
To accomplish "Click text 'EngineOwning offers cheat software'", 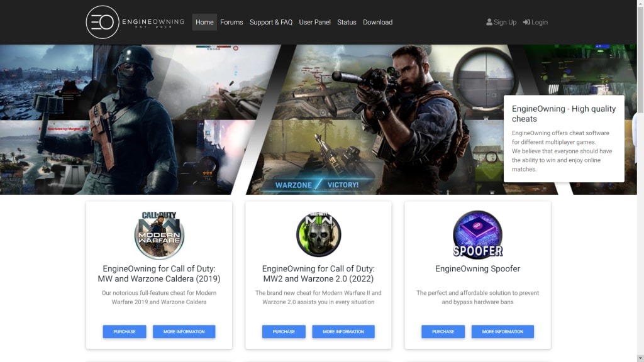I will click(x=560, y=133).
